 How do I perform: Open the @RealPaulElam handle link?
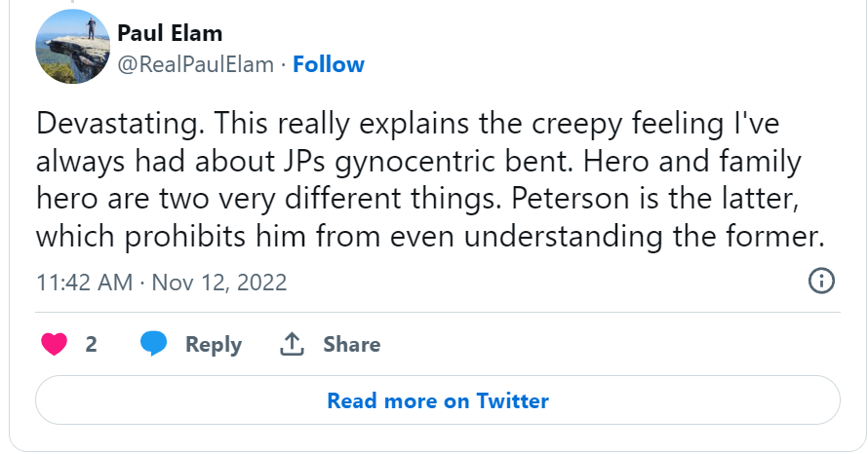[195, 65]
